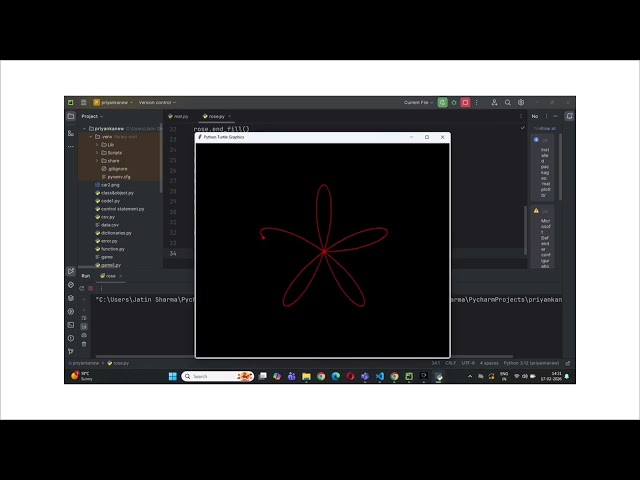The image size is (640, 480).
Task: Collapse the priyankanew root folder
Action: coord(84,129)
